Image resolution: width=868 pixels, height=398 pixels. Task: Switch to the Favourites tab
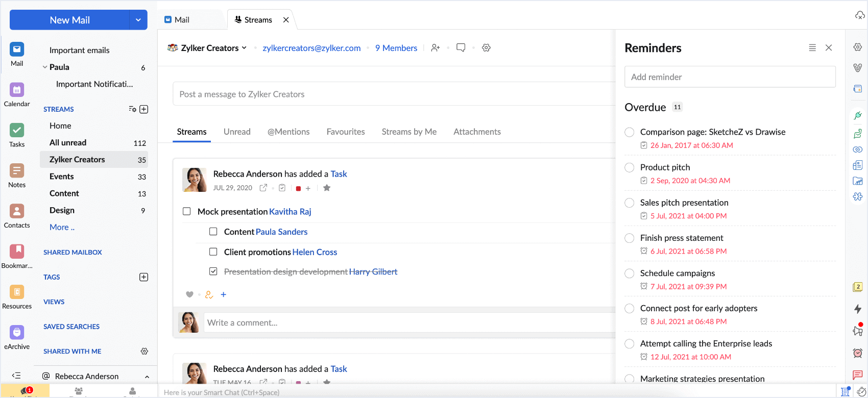click(x=346, y=132)
